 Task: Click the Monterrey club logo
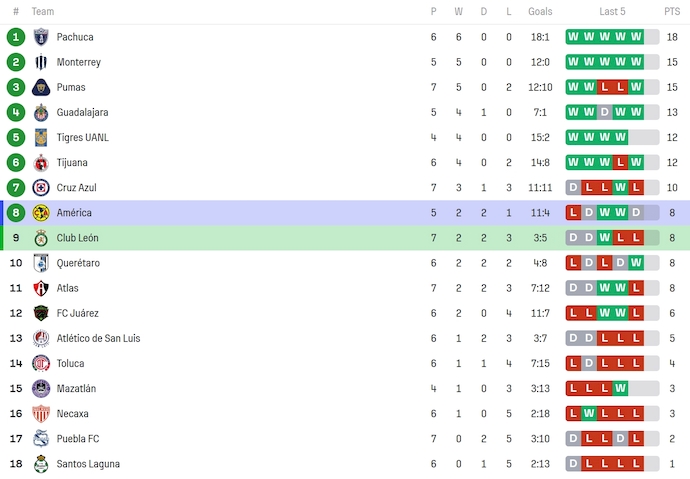(x=41, y=62)
